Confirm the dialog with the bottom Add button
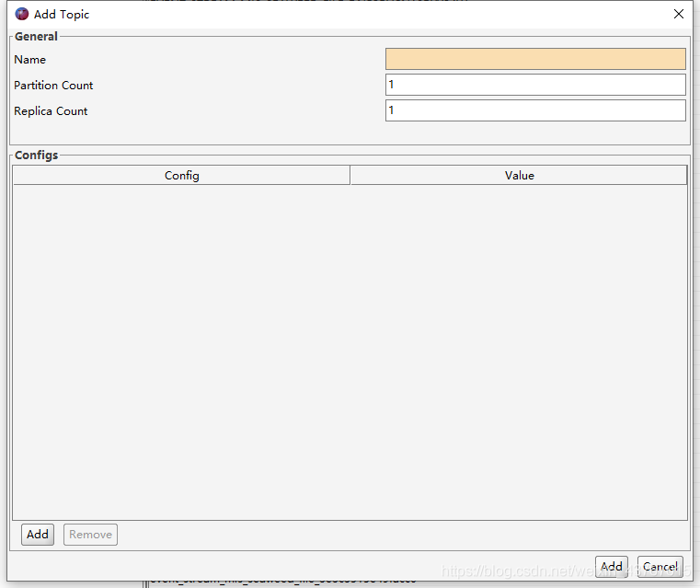Image resolution: width=700 pixels, height=588 pixels. coord(611,567)
